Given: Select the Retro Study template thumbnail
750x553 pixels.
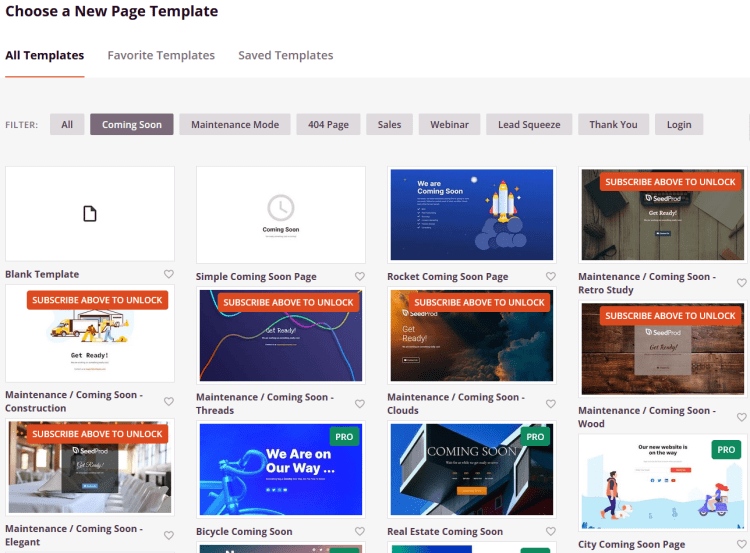Looking at the screenshot, I should click(662, 215).
